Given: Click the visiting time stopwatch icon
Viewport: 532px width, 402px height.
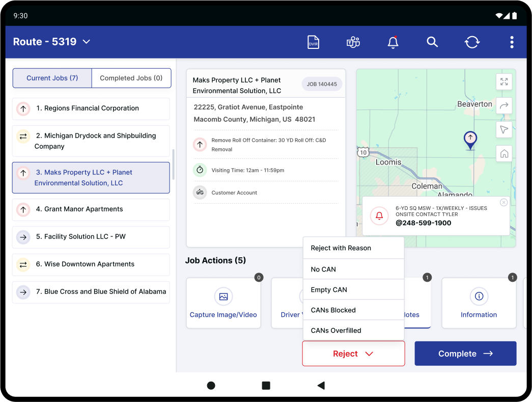Looking at the screenshot, I should pyautogui.click(x=200, y=170).
